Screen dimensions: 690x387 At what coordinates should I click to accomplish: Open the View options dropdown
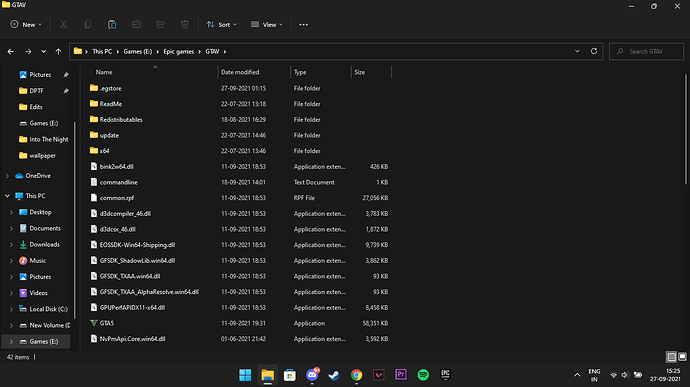pyautogui.click(x=267, y=25)
